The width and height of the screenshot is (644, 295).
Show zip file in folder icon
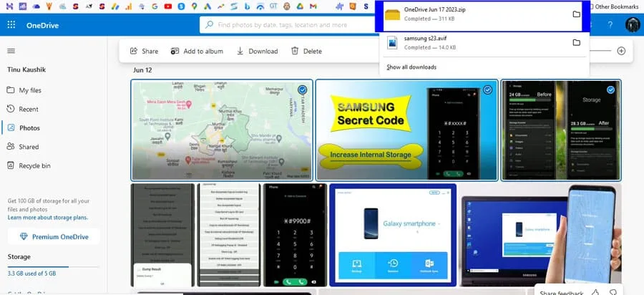tap(576, 14)
